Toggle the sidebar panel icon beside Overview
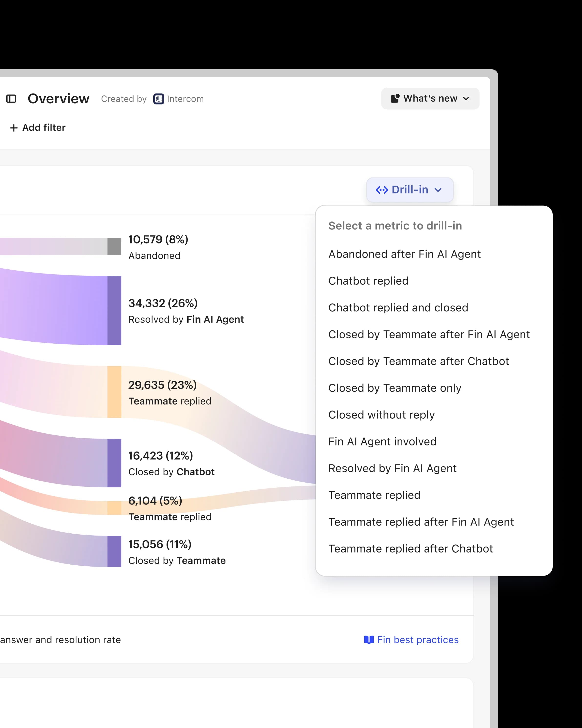The height and width of the screenshot is (728, 582). (x=11, y=99)
